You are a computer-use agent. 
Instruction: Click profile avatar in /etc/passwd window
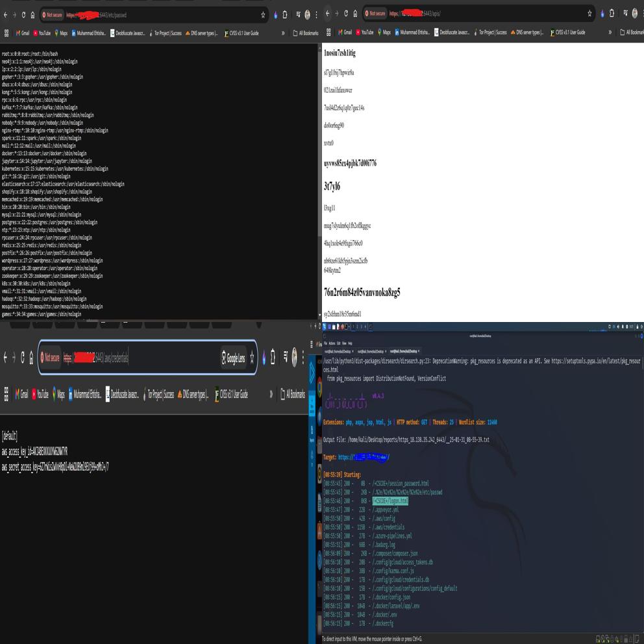307,15
